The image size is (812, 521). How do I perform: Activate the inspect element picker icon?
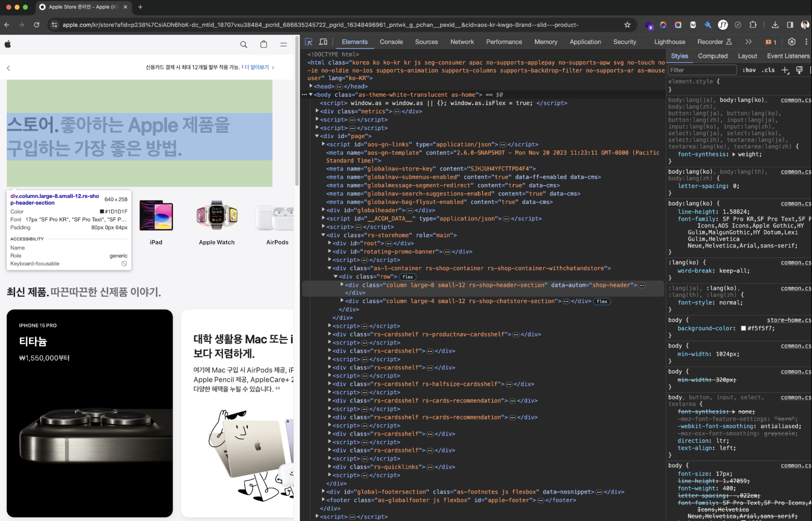[x=308, y=42]
